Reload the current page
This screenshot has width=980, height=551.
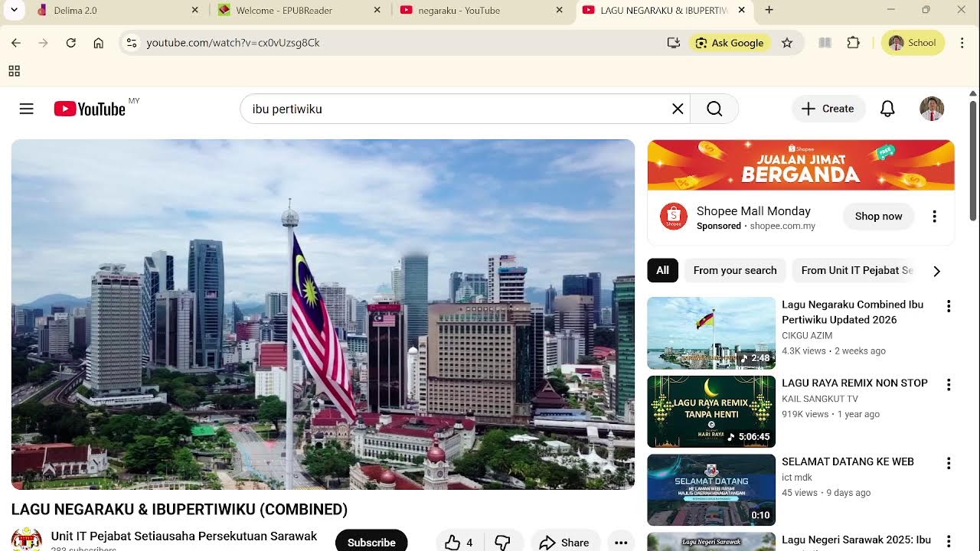(x=70, y=43)
